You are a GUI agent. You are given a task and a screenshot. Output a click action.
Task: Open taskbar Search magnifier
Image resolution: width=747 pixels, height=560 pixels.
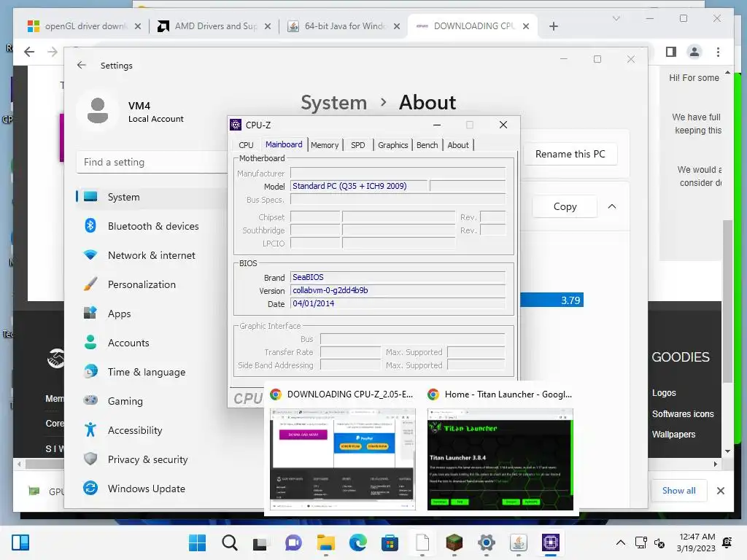point(230,542)
